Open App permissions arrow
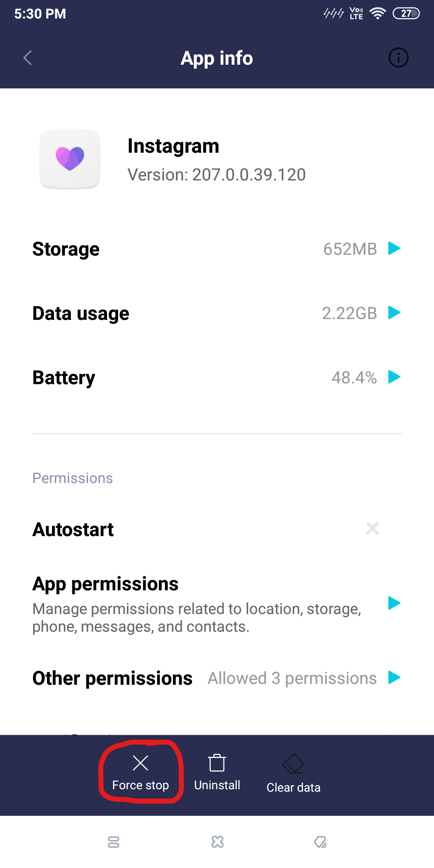This screenshot has width=434, height=868. (394, 603)
